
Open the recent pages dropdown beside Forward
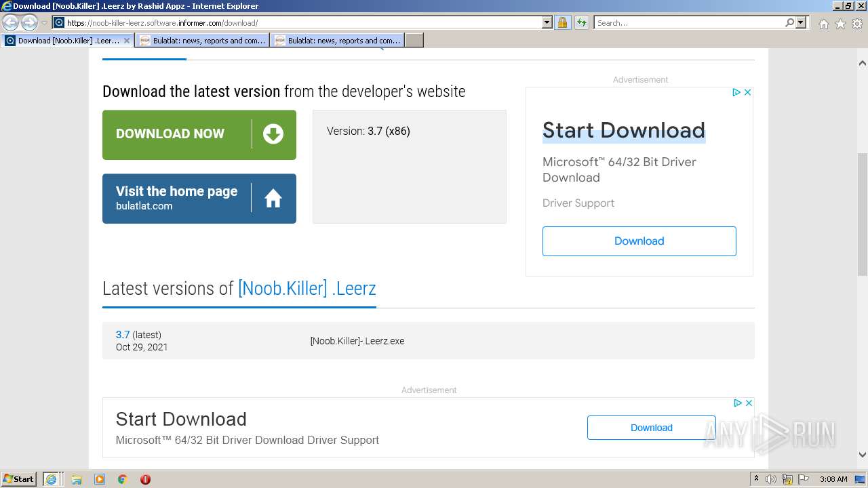(44, 23)
